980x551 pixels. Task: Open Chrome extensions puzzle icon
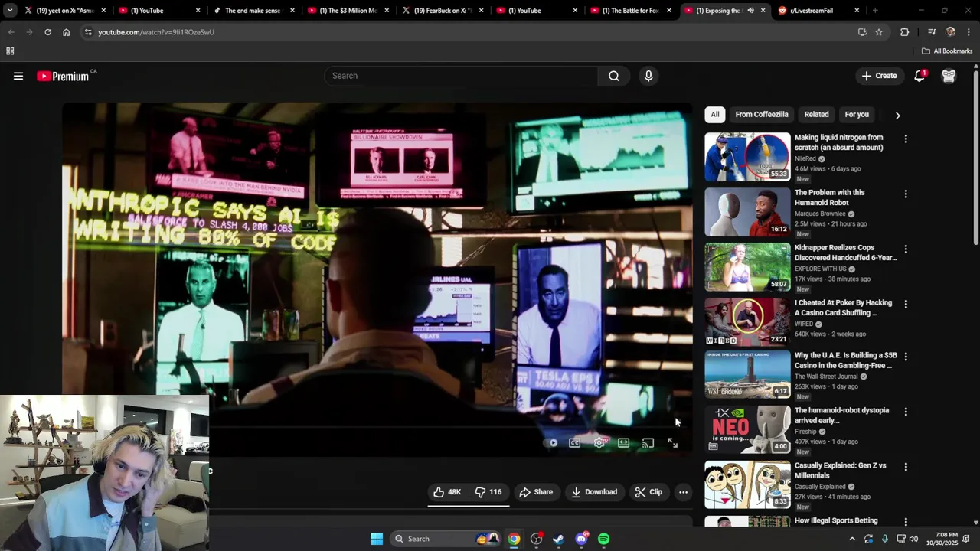coord(904,32)
